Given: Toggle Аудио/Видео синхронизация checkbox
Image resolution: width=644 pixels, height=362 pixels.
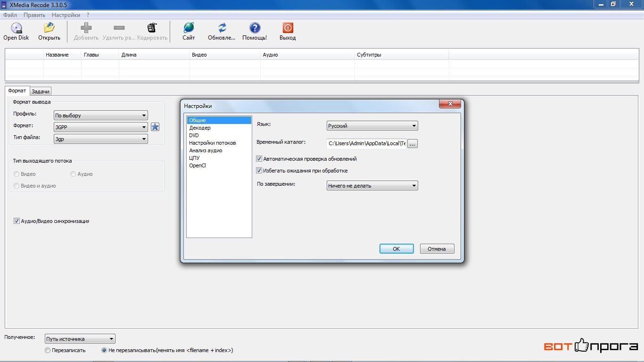Looking at the screenshot, I should [17, 221].
